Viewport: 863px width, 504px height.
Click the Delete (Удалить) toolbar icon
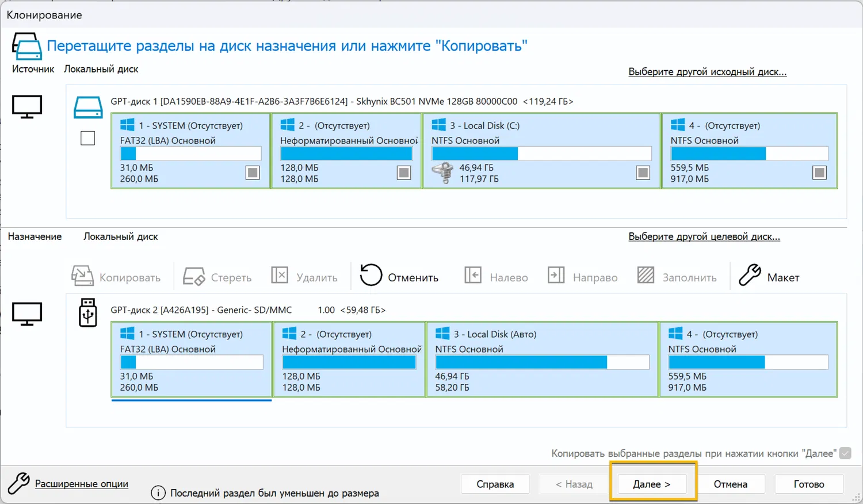coord(280,275)
